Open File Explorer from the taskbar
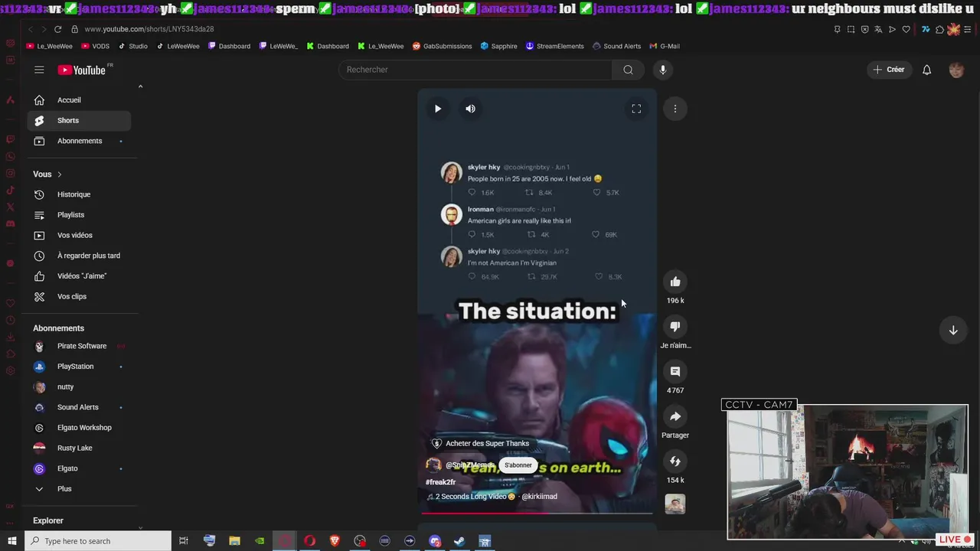The image size is (980, 551). [x=234, y=541]
